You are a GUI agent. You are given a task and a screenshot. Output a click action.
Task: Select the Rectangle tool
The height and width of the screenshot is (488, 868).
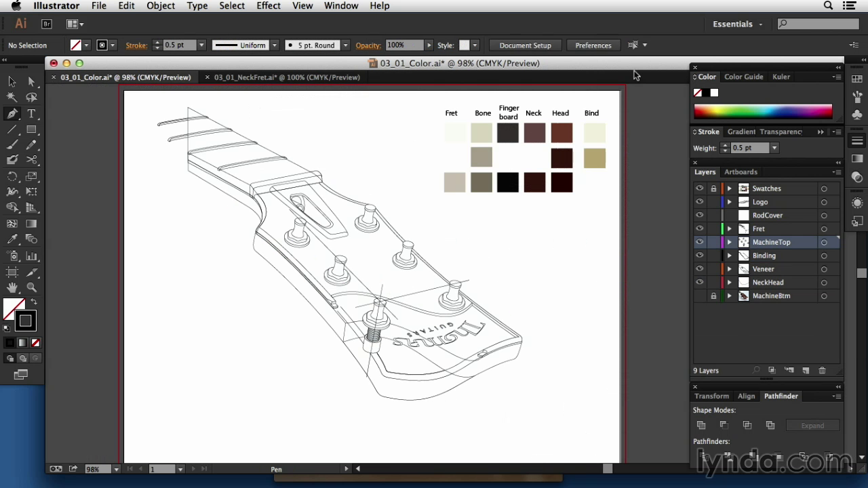point(31,129)
